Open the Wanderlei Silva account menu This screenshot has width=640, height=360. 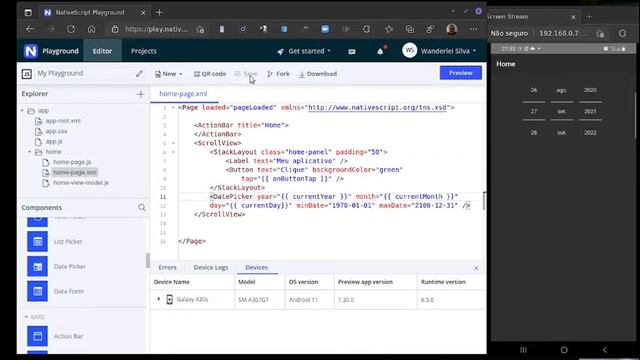pos(439,51)
